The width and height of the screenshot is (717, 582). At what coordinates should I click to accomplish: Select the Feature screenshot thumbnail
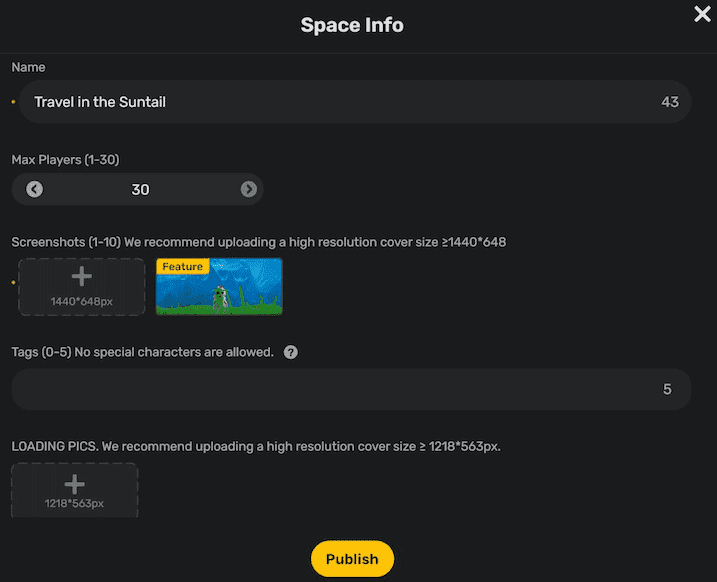pos(219,287)
